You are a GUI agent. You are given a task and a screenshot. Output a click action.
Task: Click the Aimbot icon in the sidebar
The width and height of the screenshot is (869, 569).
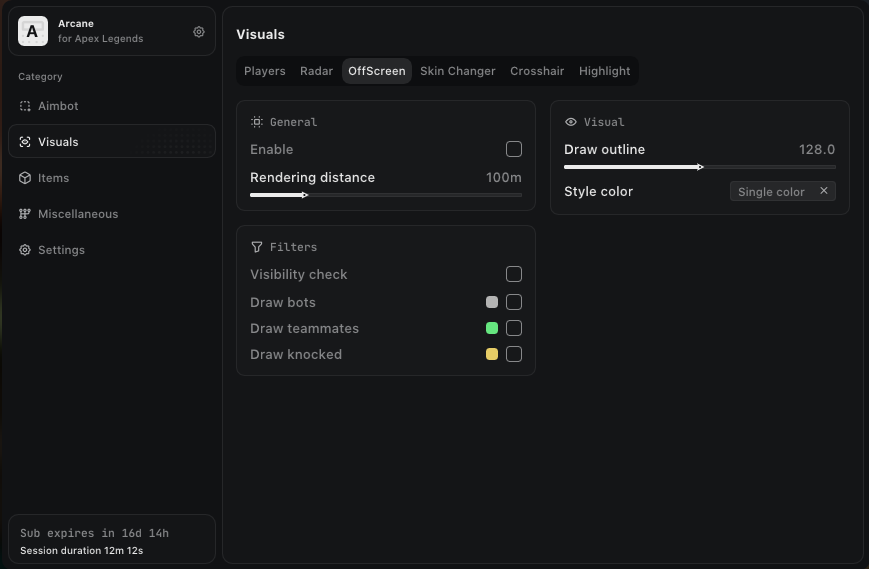coord(25,106)
